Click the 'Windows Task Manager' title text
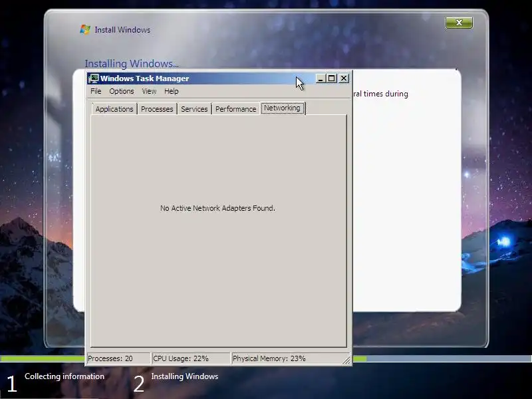This screenshot has width=532, height=399. click(144, 78)
